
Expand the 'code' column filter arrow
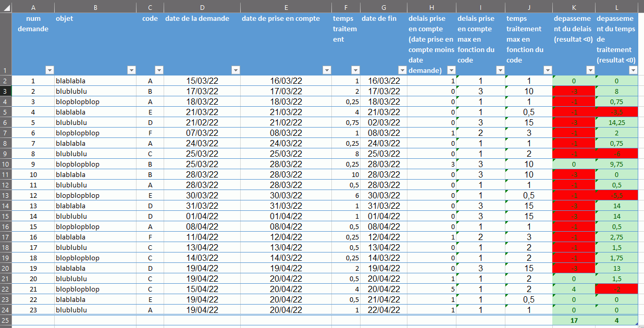pos(159,70)
